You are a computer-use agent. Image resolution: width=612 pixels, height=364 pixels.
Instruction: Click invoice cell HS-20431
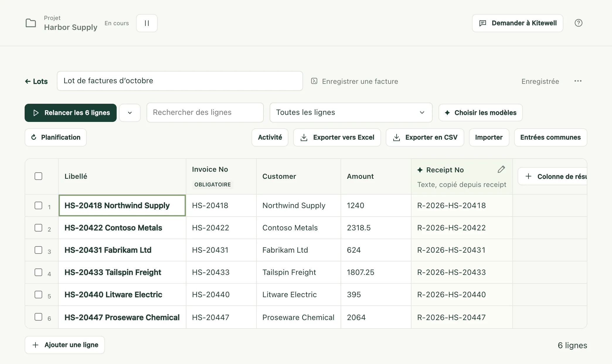[221, 250]
